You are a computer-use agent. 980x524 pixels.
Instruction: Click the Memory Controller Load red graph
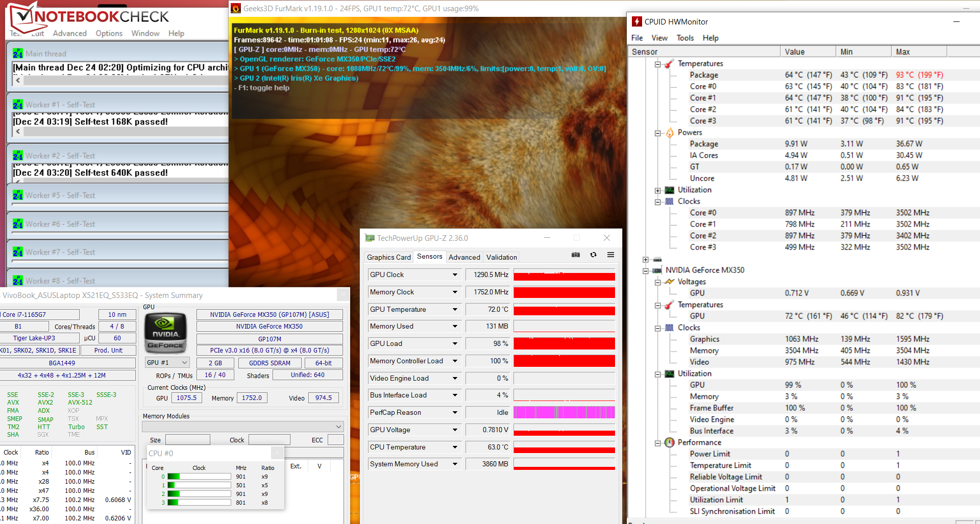[x=564, y=361]
